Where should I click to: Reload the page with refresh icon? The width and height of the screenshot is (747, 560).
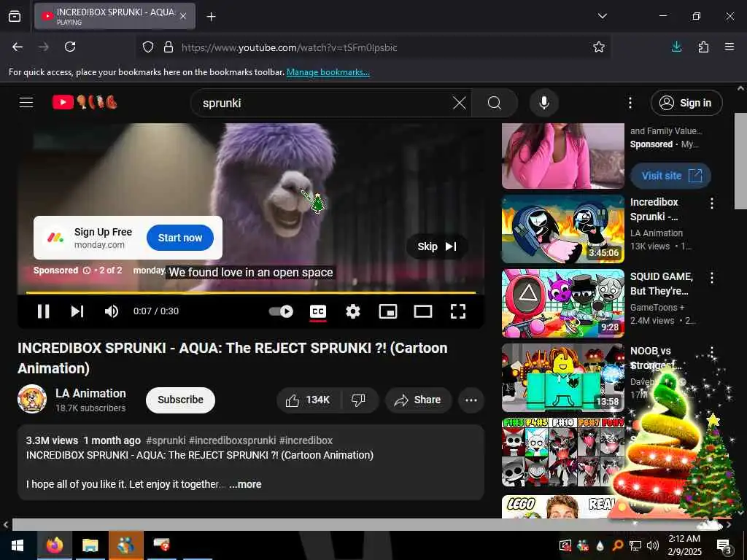pyautogui.click(x=70, y=47)
